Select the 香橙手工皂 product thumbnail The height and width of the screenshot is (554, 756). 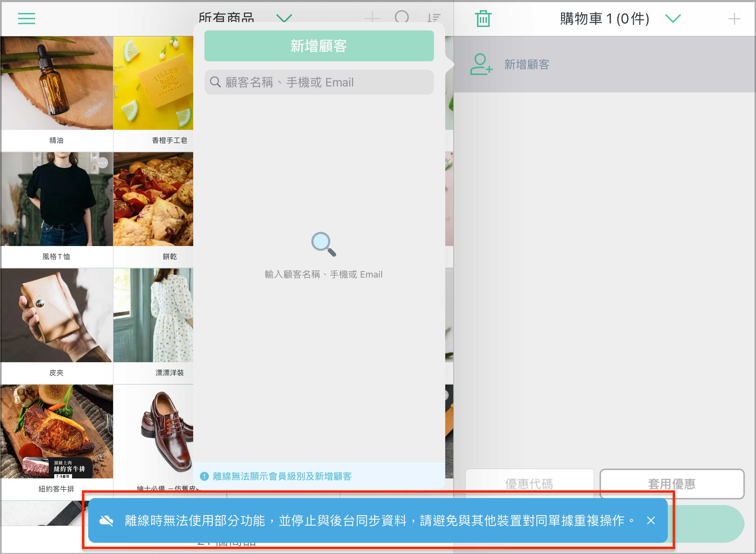click(x=153, y=83)
